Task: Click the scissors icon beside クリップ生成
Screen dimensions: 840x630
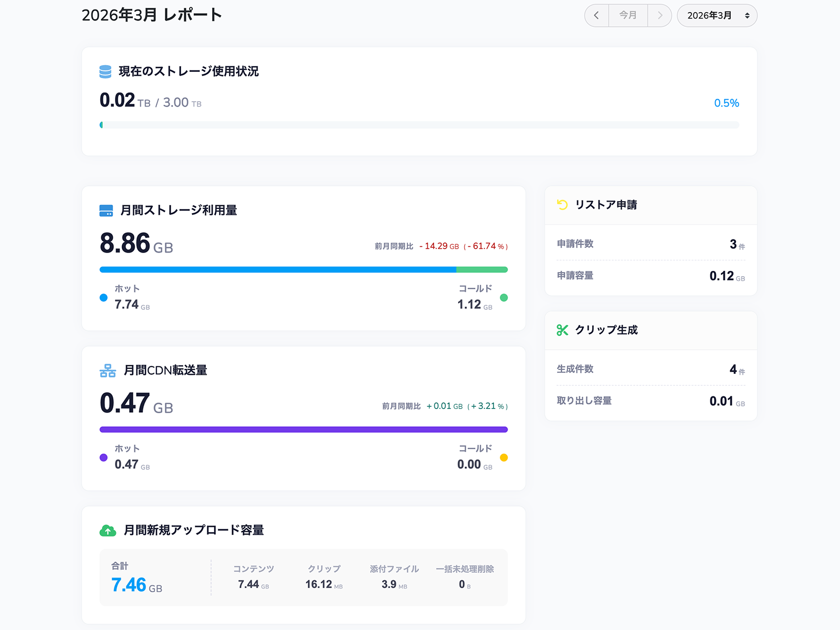Action: point(562,330)
